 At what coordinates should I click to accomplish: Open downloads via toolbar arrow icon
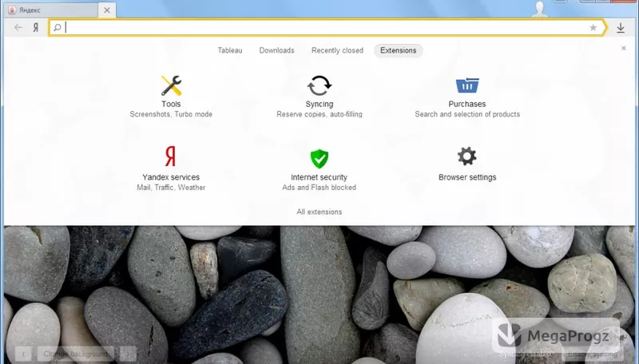[621, 28]
